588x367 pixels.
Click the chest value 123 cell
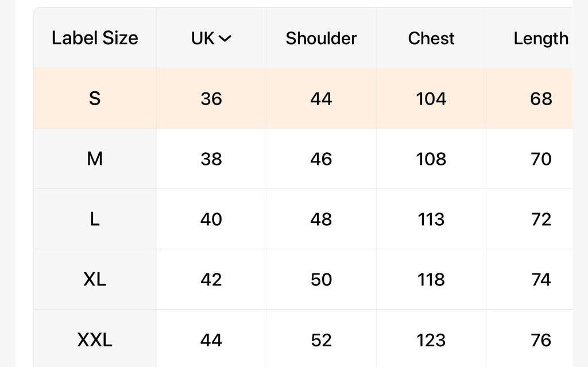(x=431, y=339)
